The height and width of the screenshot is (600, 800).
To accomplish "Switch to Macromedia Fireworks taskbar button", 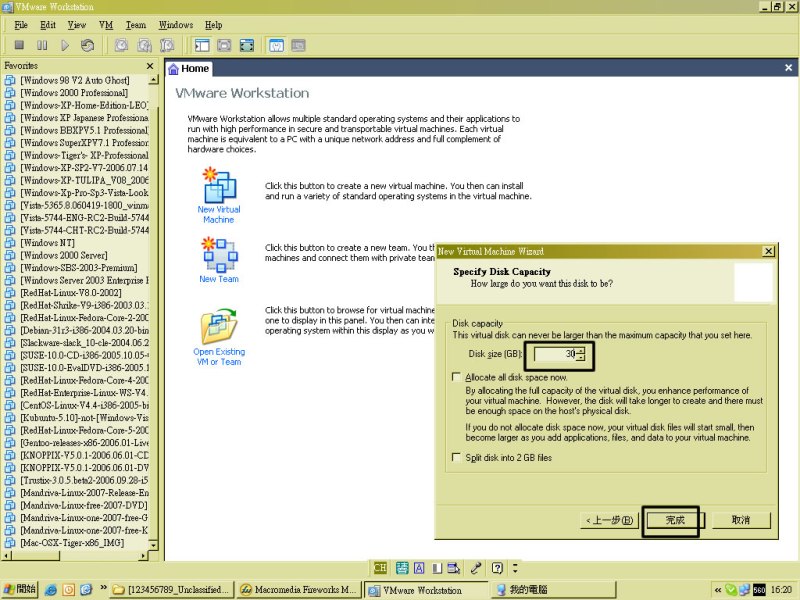I will coord(299,590).
